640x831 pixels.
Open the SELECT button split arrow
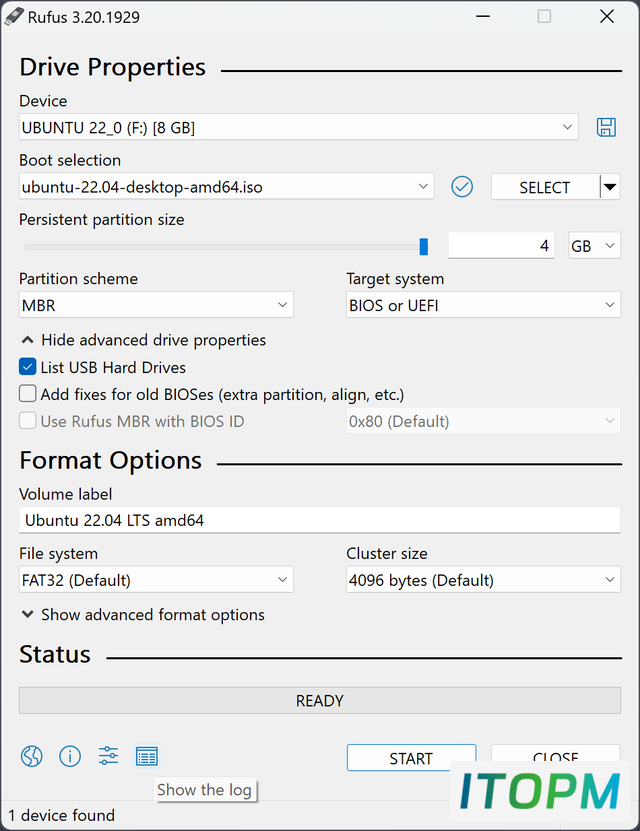pos(610,187)
